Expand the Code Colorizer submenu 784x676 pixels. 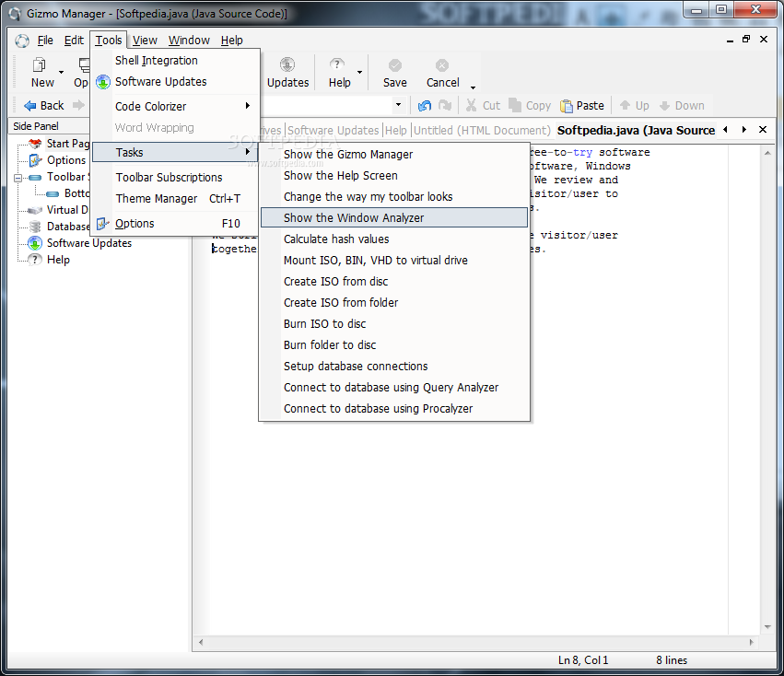pyautogui.click(x=175, y=106)
